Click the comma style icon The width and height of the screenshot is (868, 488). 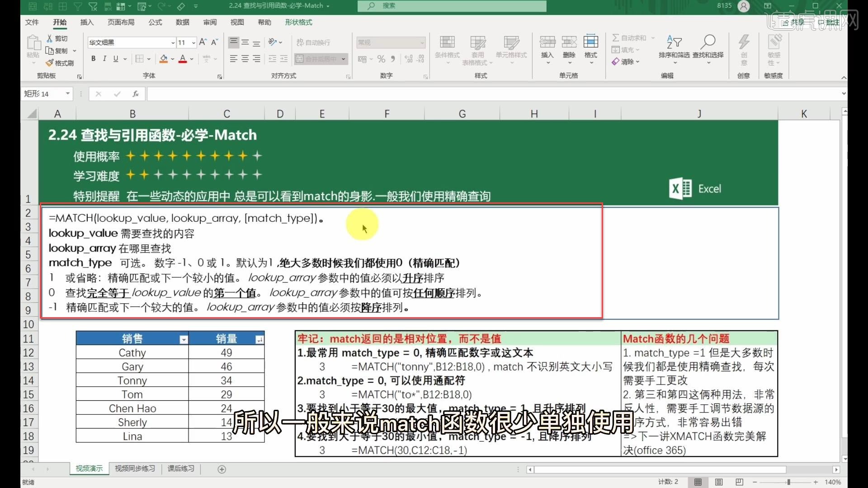pyautogui.click(x=393, y=59)
